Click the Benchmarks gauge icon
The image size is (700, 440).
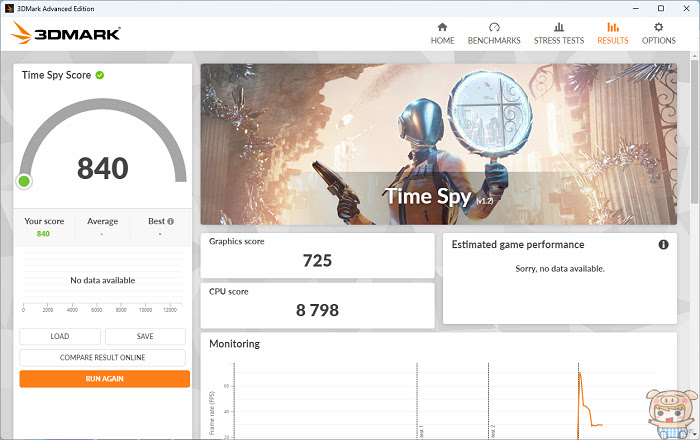pyautogui.click(x=494, y=27)
